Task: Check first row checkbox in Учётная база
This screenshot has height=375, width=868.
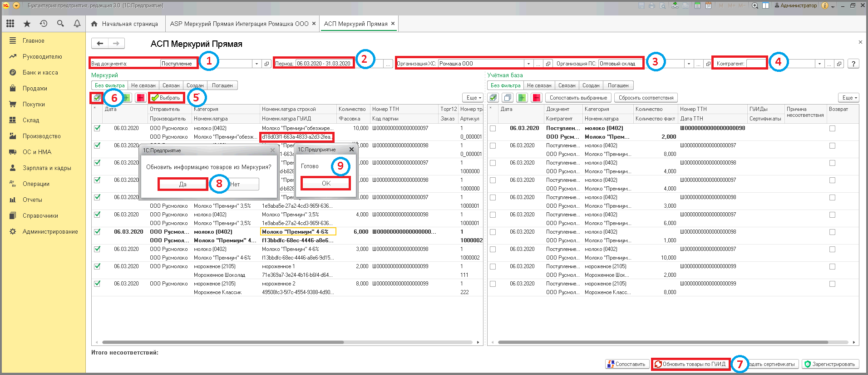Action: coord(493,128)
